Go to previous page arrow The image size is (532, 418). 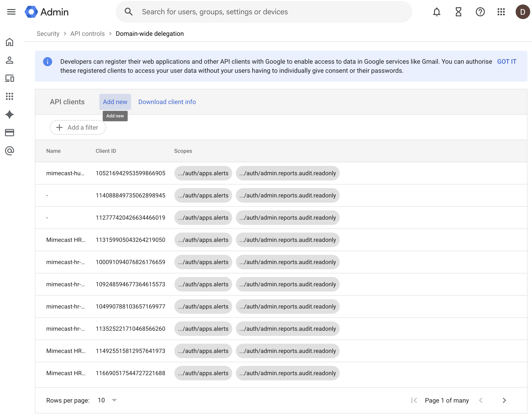pos(481,400)
